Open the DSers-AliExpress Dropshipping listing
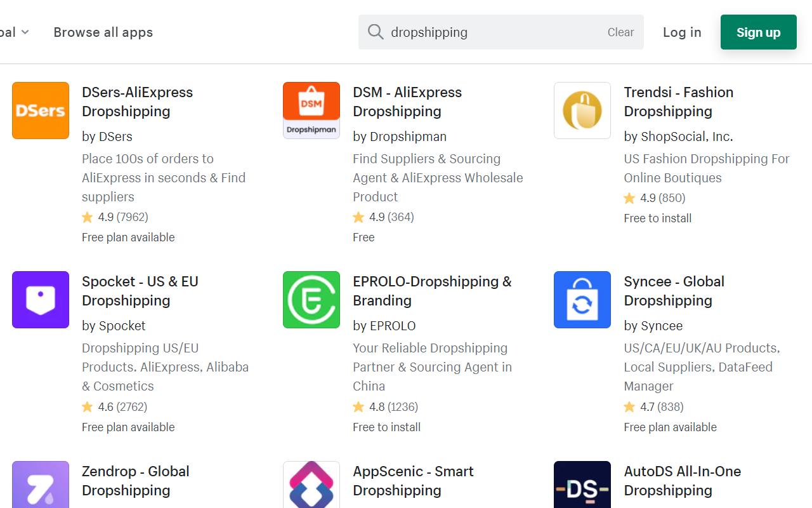This screenshot has height=508, width=812. click(137, 102)
